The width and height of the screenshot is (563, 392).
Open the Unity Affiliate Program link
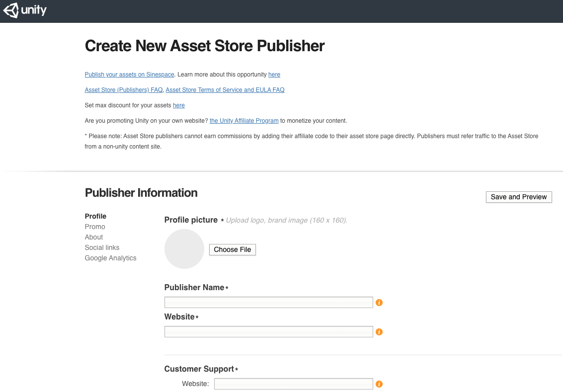pyautogui.click(x=244, y=121)
